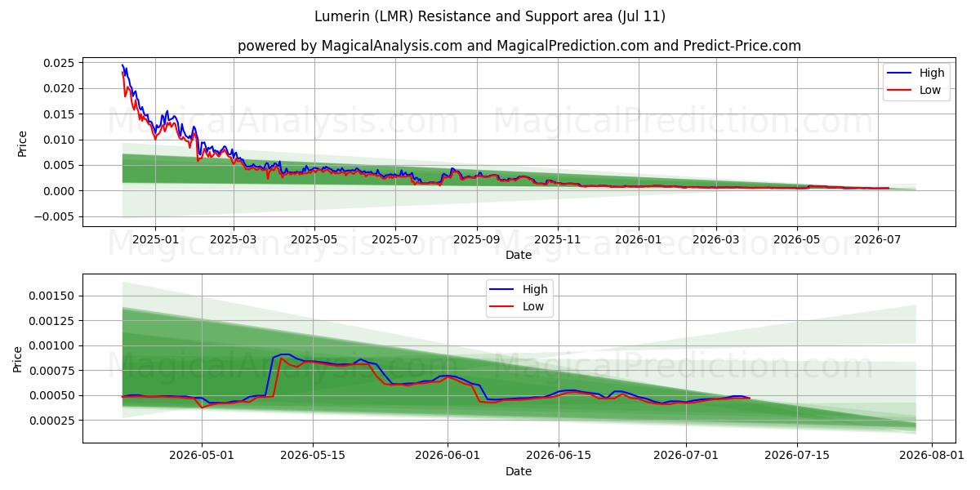Click the '0.020' price tick label

point(61,88)
